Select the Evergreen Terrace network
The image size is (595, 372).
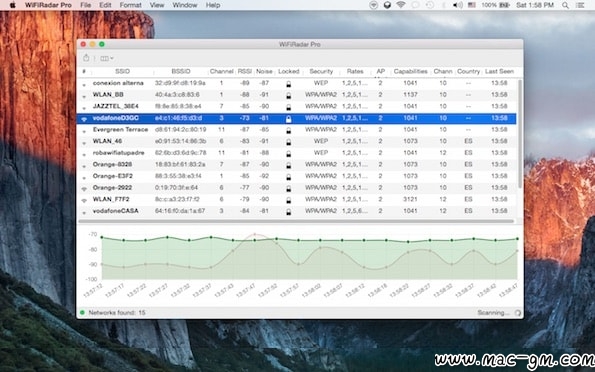click(296, 129)
